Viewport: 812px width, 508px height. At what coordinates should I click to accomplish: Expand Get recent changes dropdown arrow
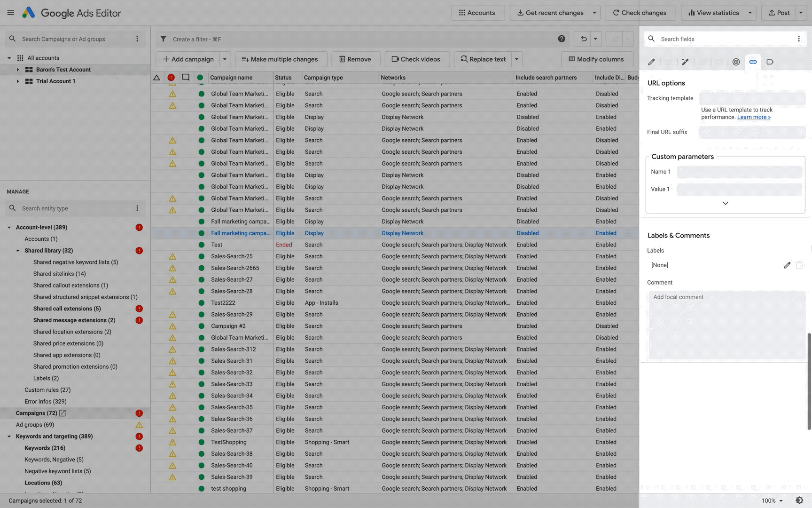tap(594, 13)
